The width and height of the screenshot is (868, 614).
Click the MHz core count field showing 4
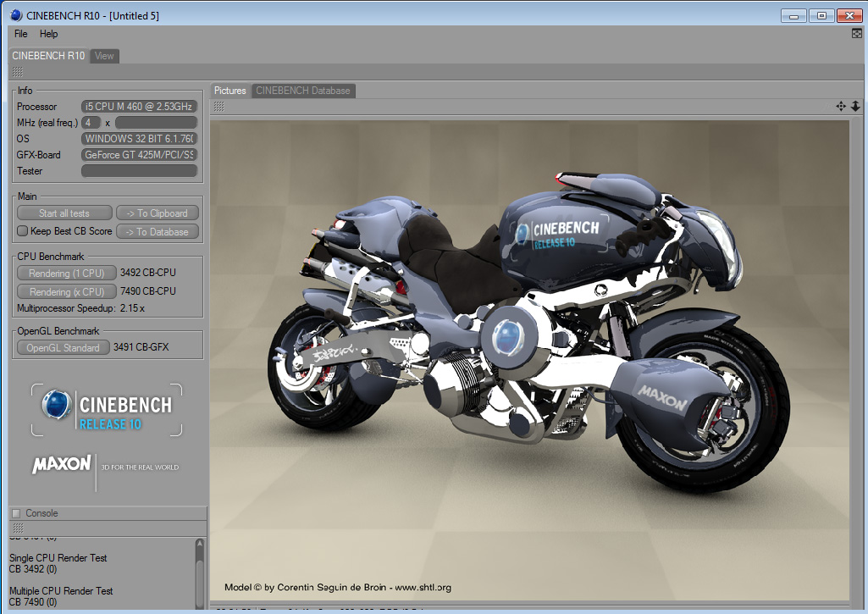pos(91,123)
